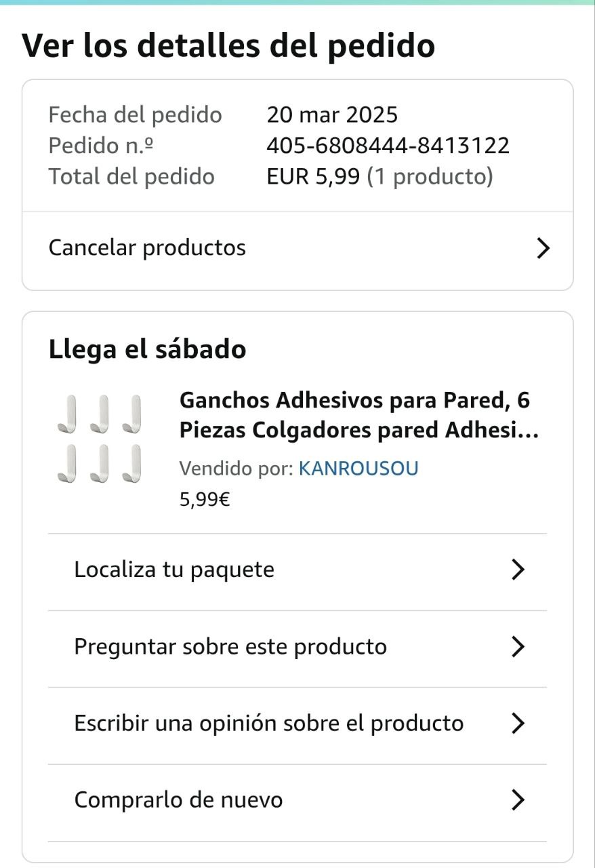Tap the chevron for Preguntar sobre este producto

pos(518,647)
